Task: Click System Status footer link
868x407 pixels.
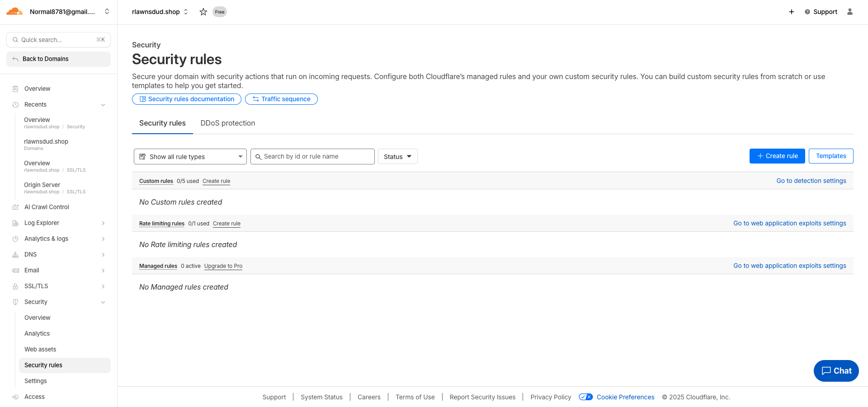Action: pyautogui.click(x=321, y=397)
